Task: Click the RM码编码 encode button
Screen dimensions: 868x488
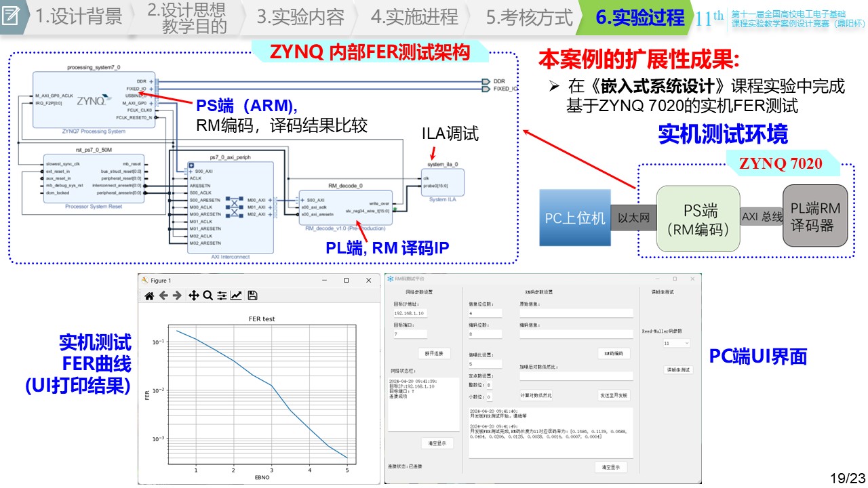Action: click(613, 353)
